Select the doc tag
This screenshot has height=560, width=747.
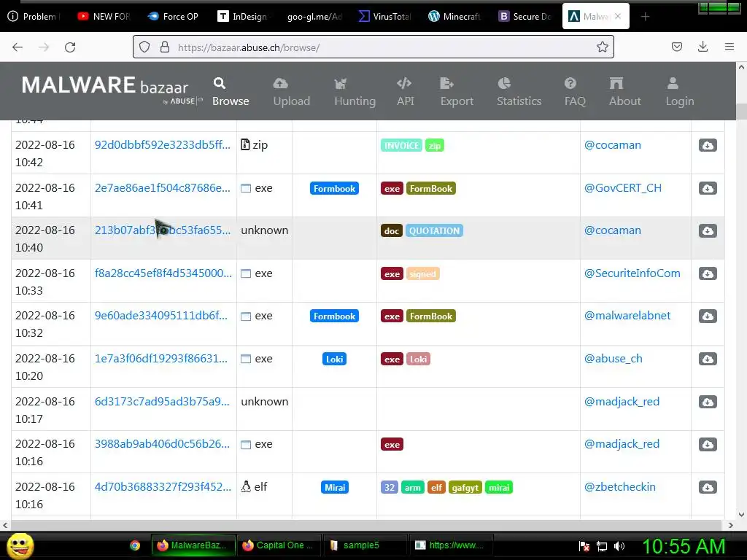(392, 231)
